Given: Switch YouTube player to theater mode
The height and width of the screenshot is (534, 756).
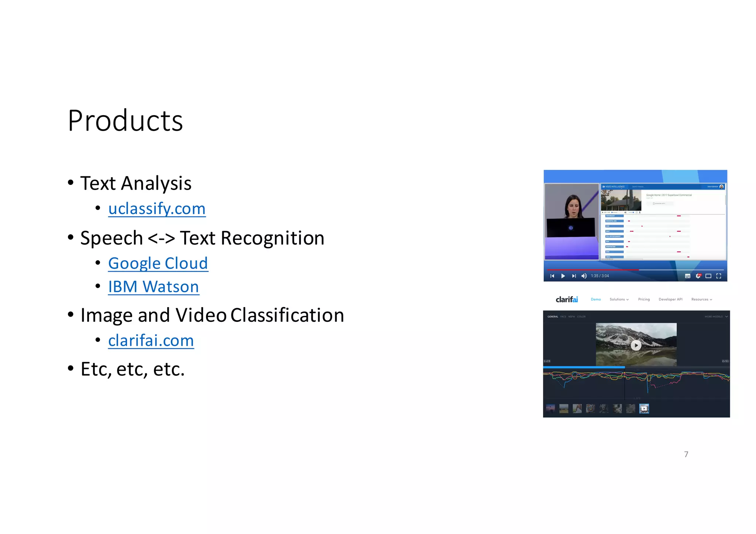Looking at the screenshot, I should 708,276.
